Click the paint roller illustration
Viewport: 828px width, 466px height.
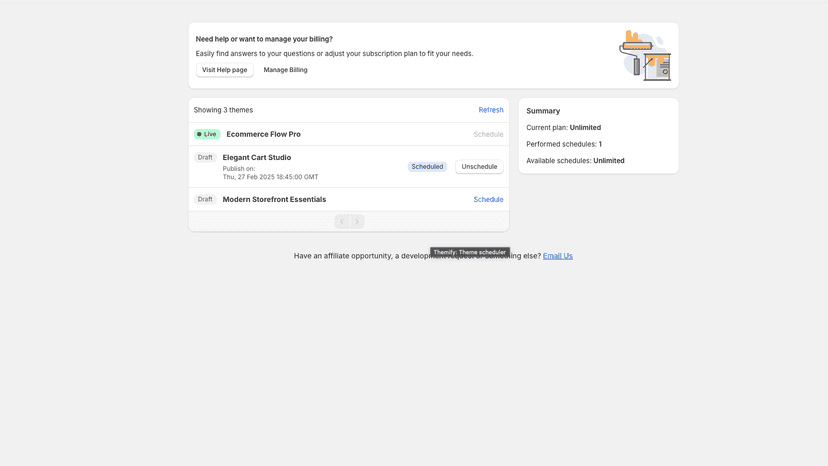tap(645, 55)
